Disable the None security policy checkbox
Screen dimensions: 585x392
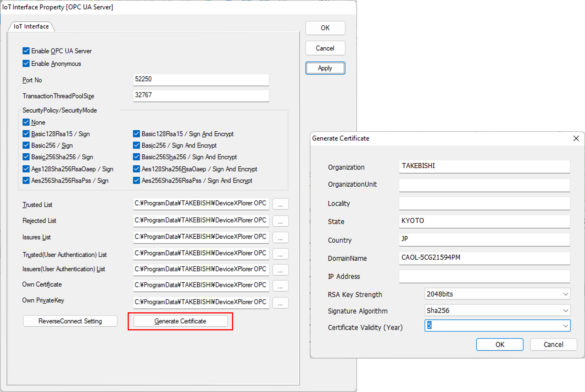point(26,122)
